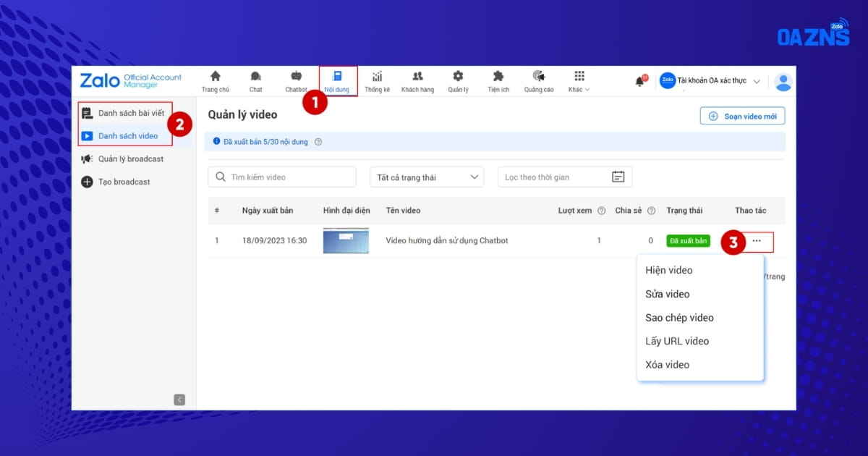Expand the Khác grid menu
This screenshot has height=456, width=868.
(579, 81)
